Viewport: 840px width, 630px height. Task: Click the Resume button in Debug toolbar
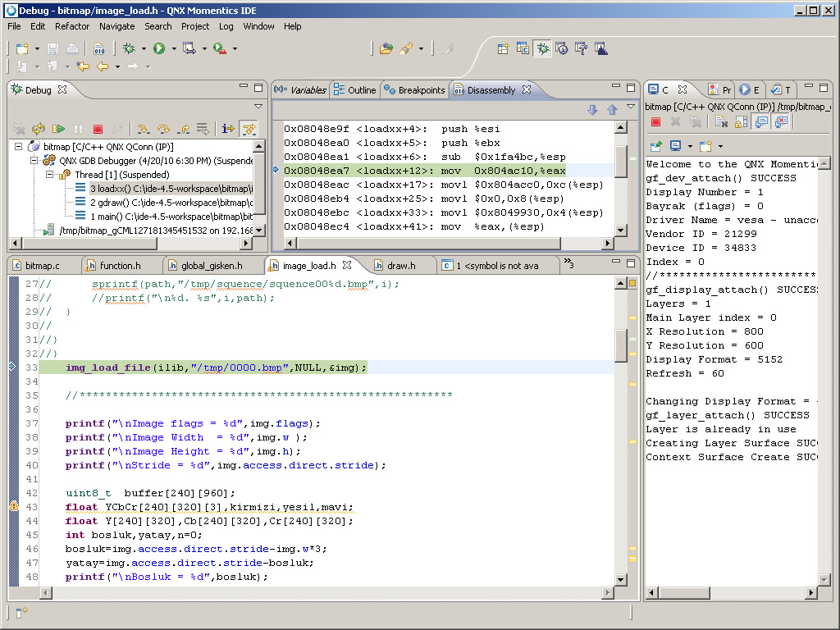58,129
